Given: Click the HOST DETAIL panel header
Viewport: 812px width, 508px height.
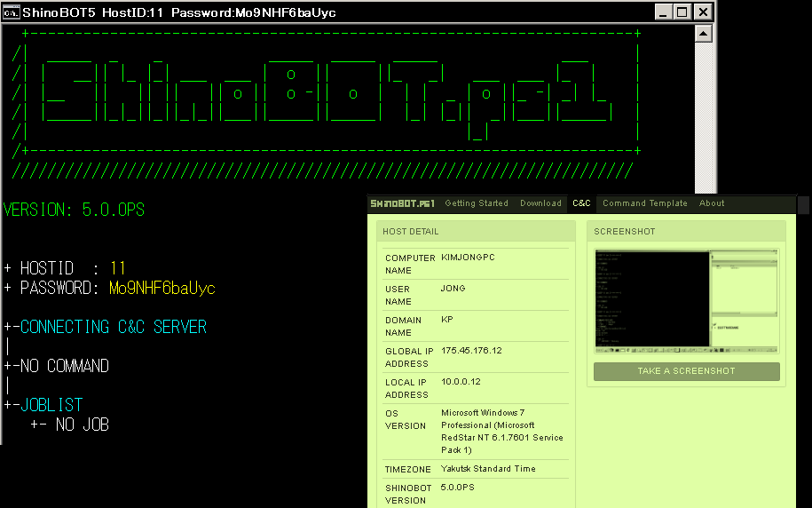Looking at the screenshot, I should 476,231.
